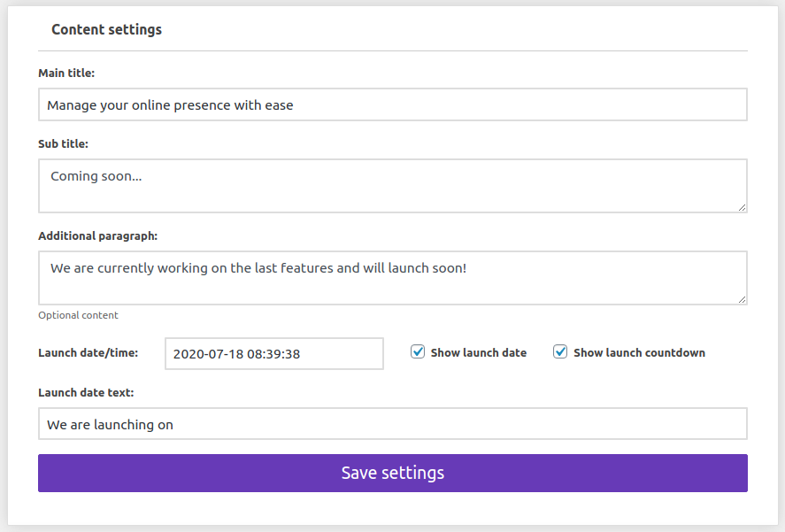785x532 pixels.
Task: Click the 'Sub title:' label
Action: click(63, 143)
